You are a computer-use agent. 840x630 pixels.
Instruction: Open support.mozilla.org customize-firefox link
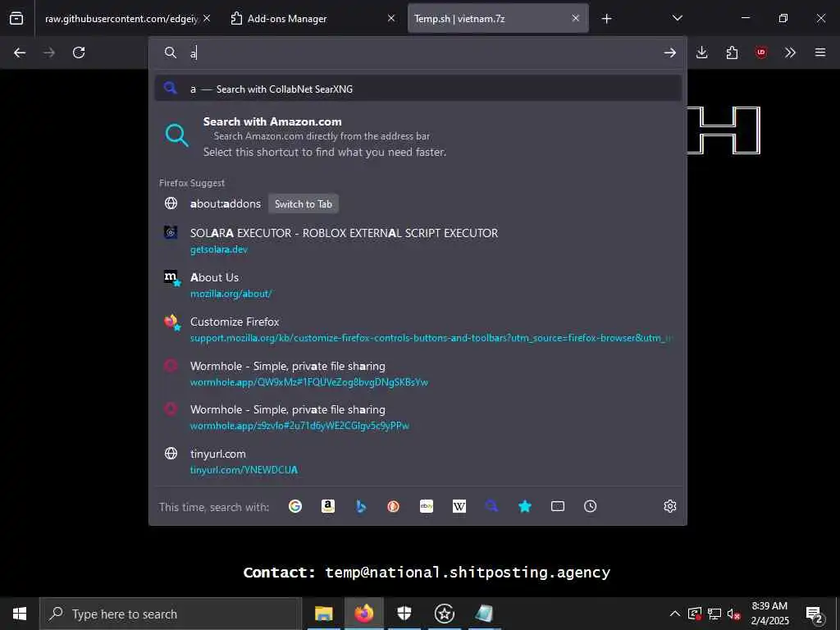pyautogui.click(x=431, y=338)
